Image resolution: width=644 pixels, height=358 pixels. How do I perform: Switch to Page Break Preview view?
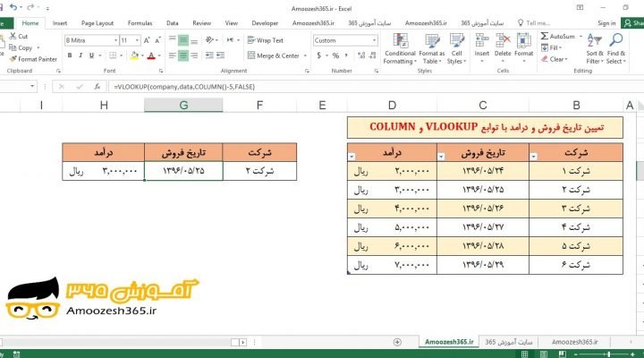point(563,354)
